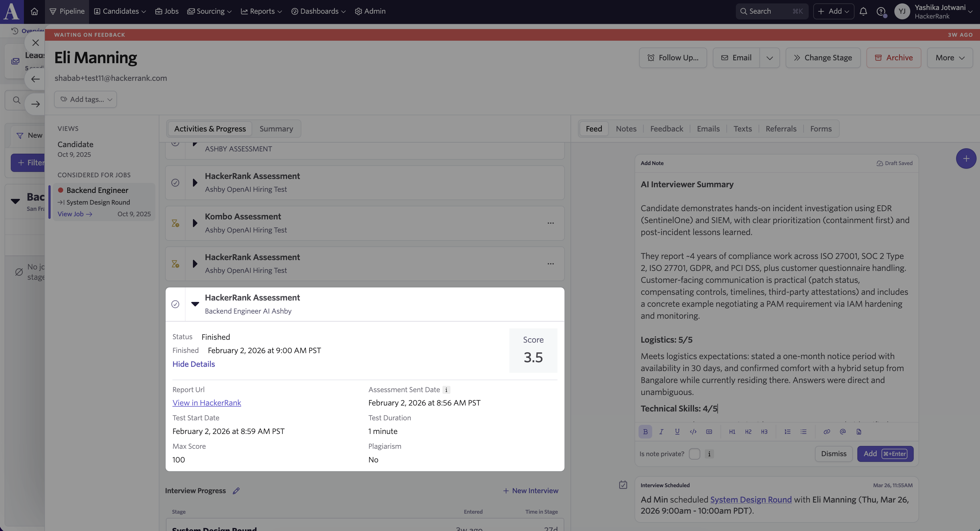980x531 pixels.
Task: Edit Interview Progress with pencil icon
Action: pyautogui.click(x=236, y=491)
